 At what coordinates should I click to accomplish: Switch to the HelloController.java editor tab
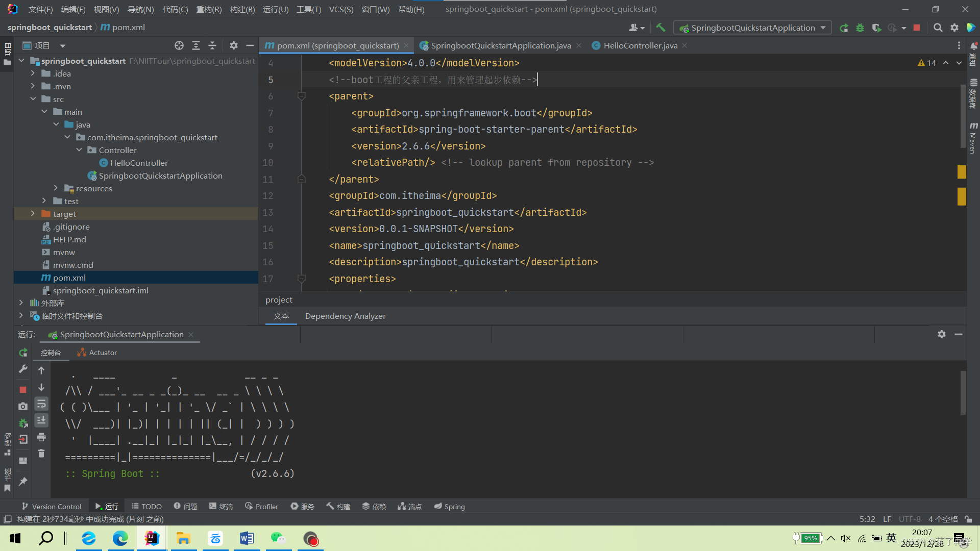tap(640, 45)
